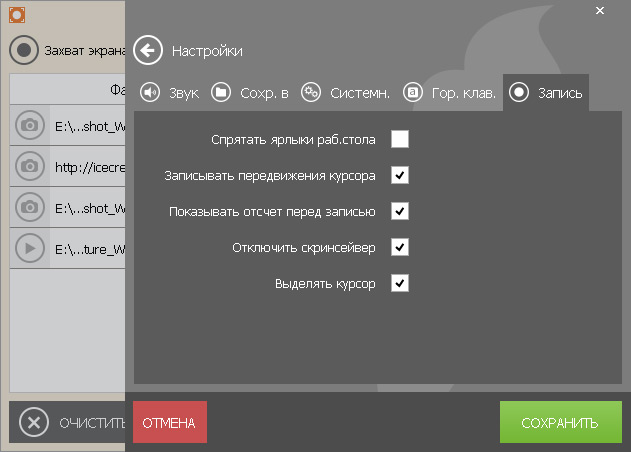The image size is (631, 452).
Task: Select the Запись tab
Action: (x=546, y=93)
